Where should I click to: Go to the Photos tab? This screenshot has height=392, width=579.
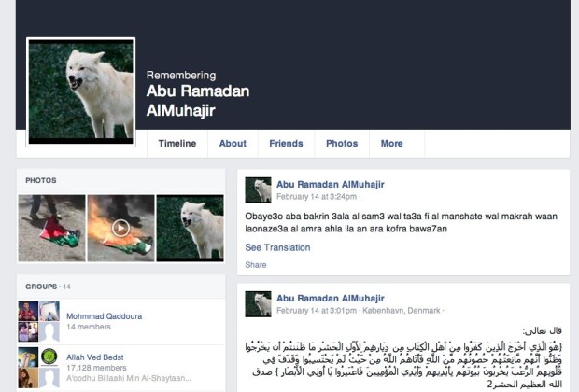[x=342, y=144]
